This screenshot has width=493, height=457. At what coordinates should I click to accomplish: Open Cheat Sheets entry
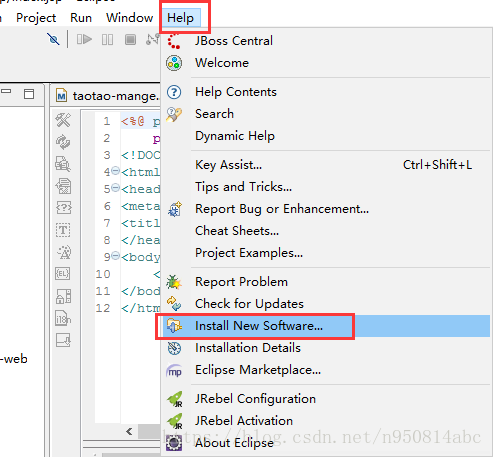click(326, 231)
